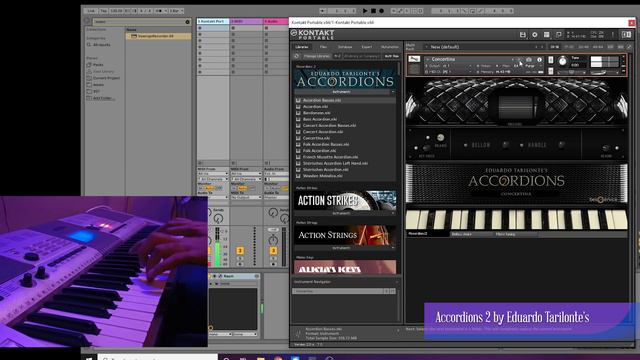Select Accordion.nki in library list
The image size is (640, 360).
tap(315, 107)
